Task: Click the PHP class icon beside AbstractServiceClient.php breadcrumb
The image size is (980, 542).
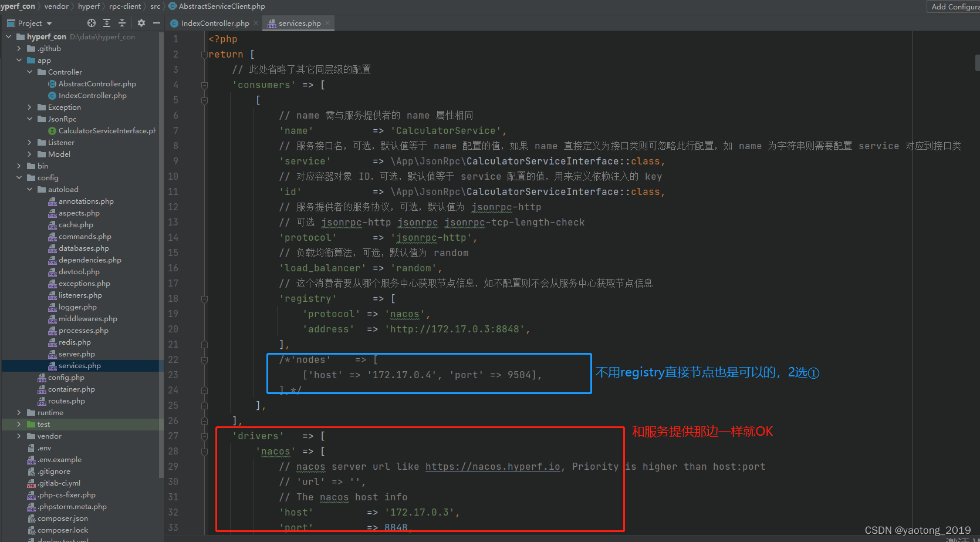Action: (x=172, y=6)
